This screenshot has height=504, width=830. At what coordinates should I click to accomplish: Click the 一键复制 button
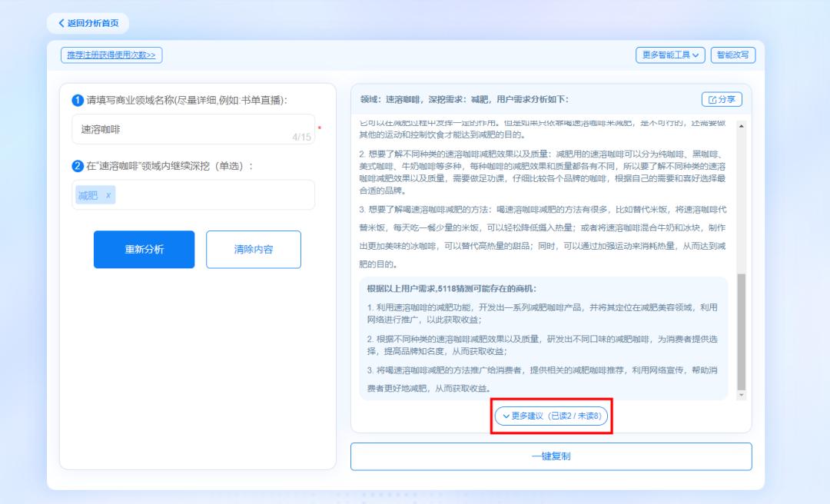tap(551, 456)
